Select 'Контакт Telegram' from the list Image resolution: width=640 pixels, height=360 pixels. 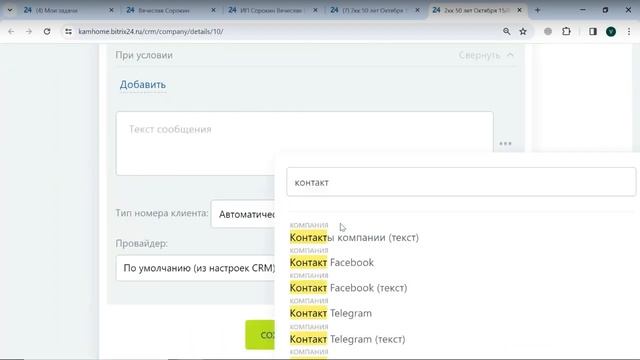331,313
